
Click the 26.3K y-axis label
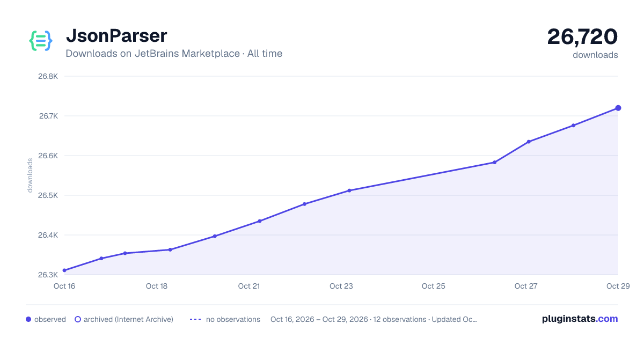tap(48, 275)
